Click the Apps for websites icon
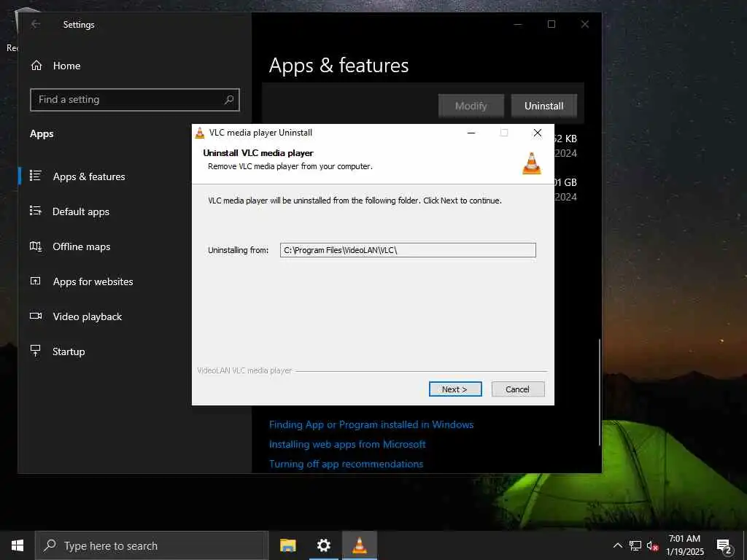747x560 pixels. [36, 281]
